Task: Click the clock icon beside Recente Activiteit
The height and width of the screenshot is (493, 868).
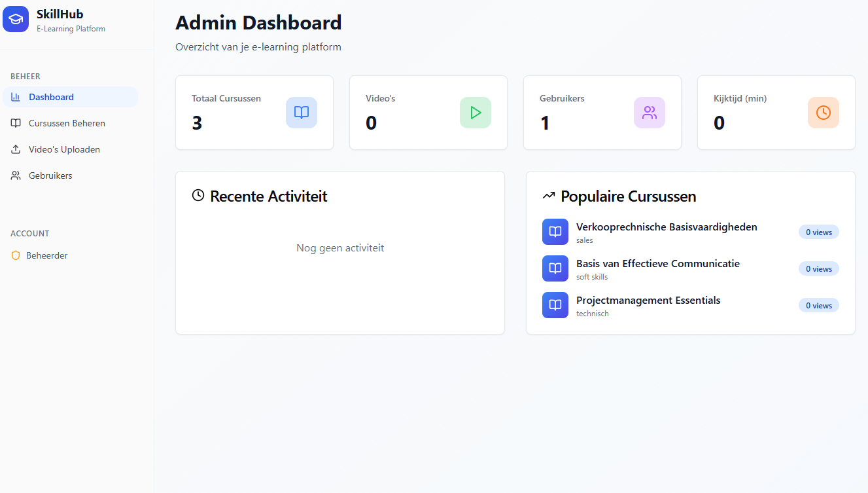Action: coord(198,195)
